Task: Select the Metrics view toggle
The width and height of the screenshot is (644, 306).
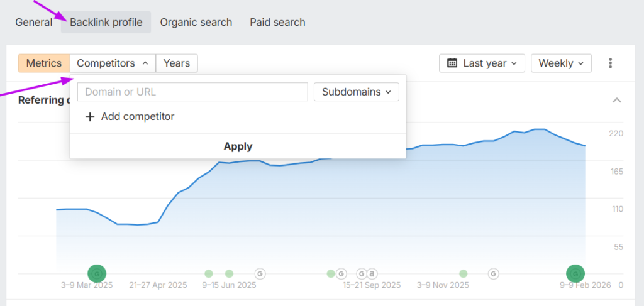Action: point(44,63)
